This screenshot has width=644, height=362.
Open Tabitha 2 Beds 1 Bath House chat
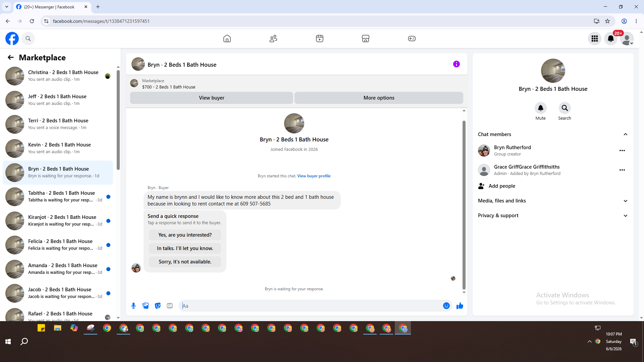(x=58, y=197)
